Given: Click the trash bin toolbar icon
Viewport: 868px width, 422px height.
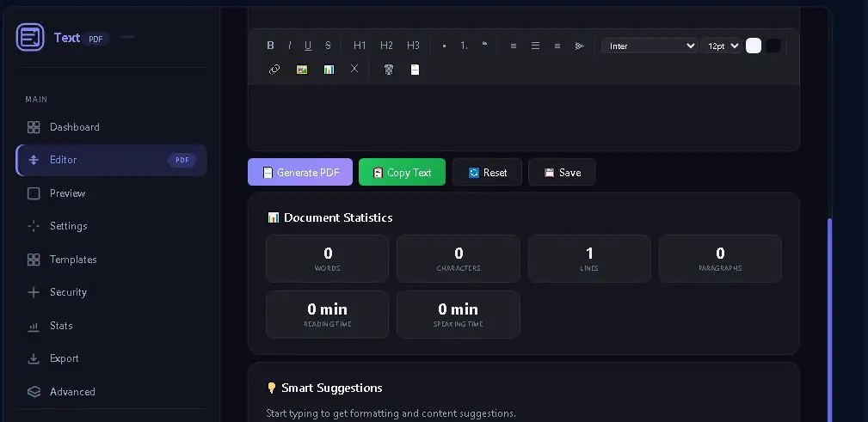Looking at the screenshot, I should (x=389, y=69).
